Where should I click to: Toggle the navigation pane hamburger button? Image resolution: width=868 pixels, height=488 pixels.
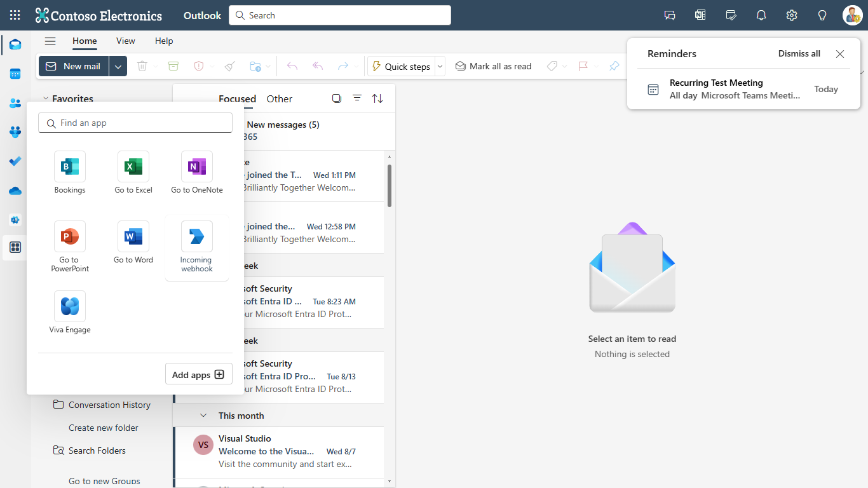[x=50, y=41]
